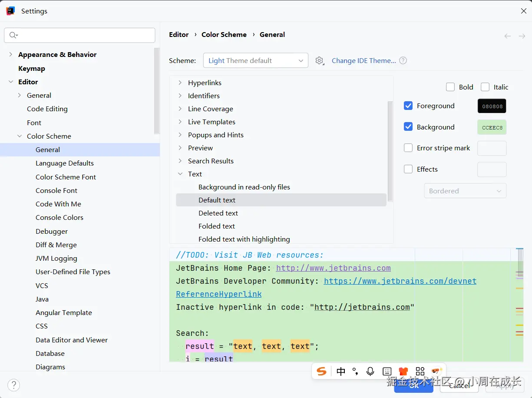The width and height of the screenshot is (532, 398).
Task: Go back with the left arrow icon
Action: tap(507, 36)
